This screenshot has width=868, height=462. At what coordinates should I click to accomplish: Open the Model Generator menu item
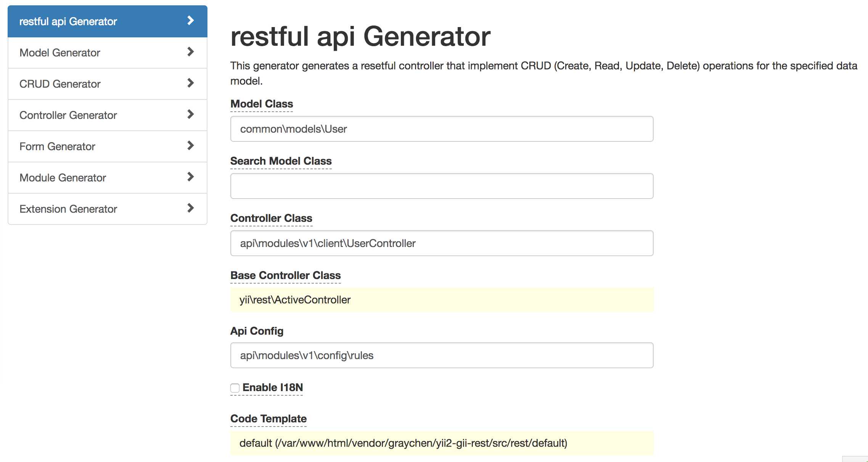[x=108, y=53]
